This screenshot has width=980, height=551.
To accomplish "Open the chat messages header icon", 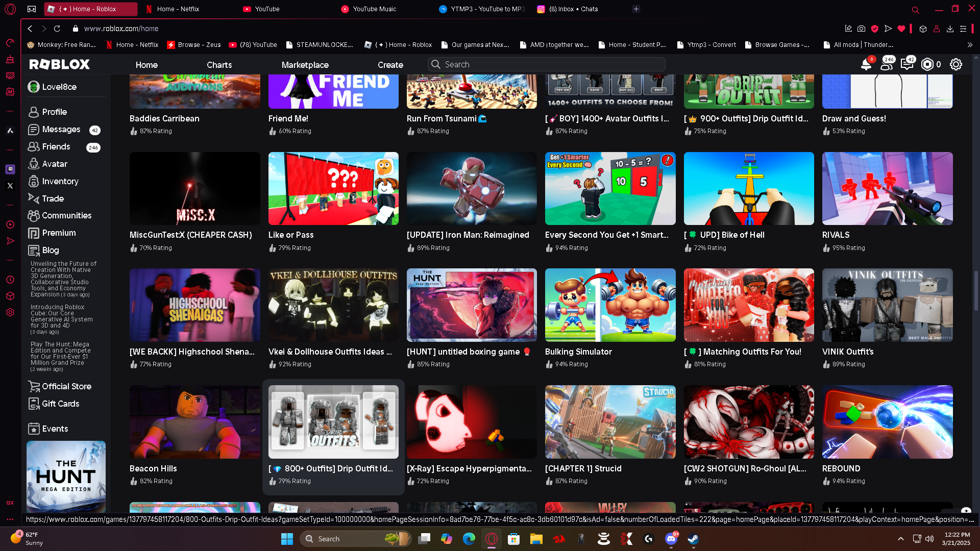I will (906, 65).
